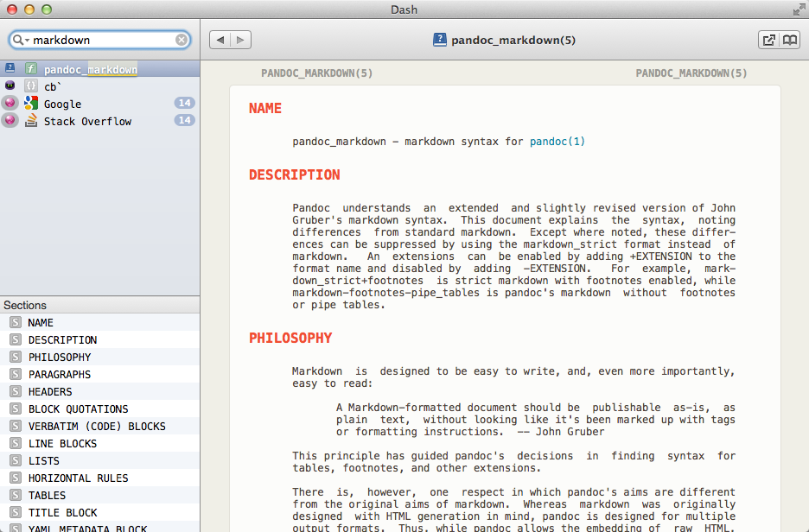Viewport: 809px width, 532px height.
Task: Jump to LINE BLOCKS section
Action: coord(99,443)
